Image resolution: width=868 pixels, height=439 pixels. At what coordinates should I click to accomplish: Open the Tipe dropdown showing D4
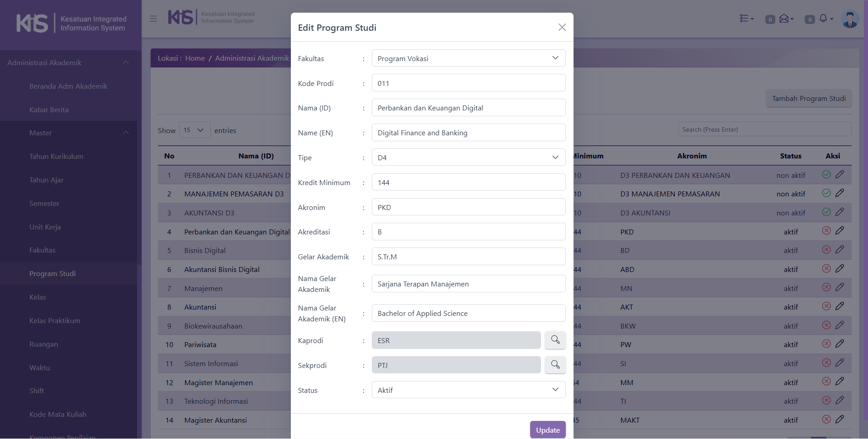(468, 157)
